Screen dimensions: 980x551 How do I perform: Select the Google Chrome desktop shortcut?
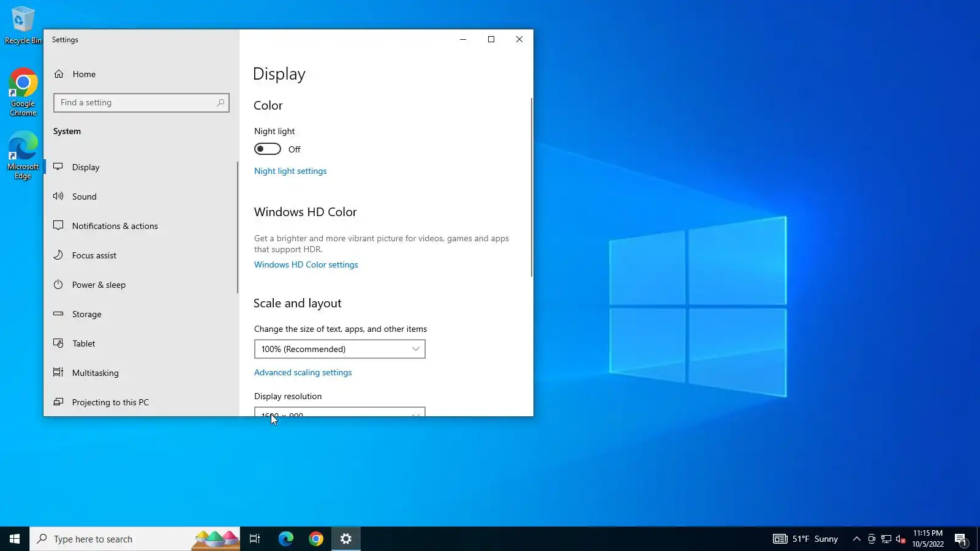click(x=23, y=92)
